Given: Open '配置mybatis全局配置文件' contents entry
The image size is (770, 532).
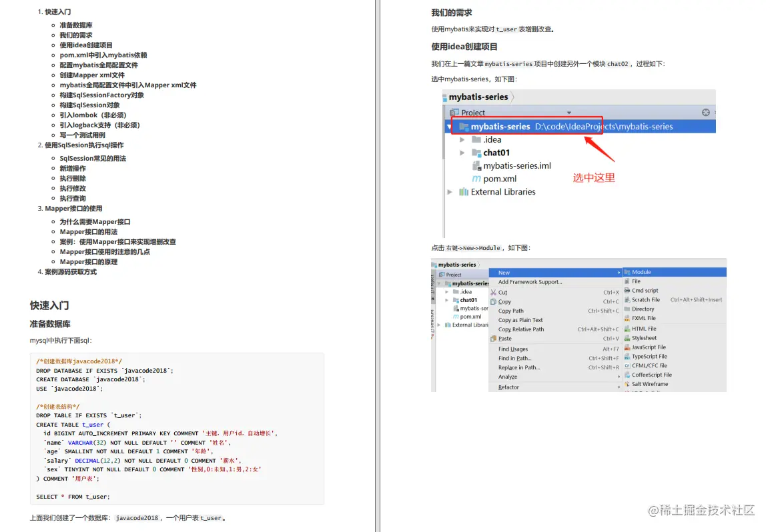Looking at the screenshot, I should point(99,65).
